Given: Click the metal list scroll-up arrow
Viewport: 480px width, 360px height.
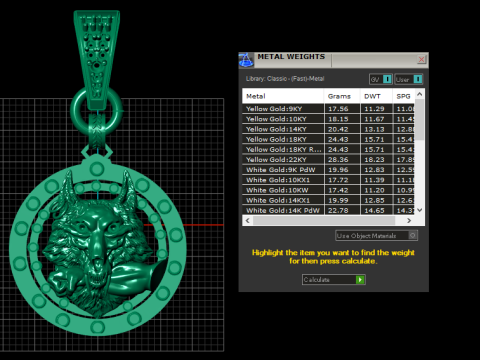Looking at the screenshot, I should (x=420, y=94).
